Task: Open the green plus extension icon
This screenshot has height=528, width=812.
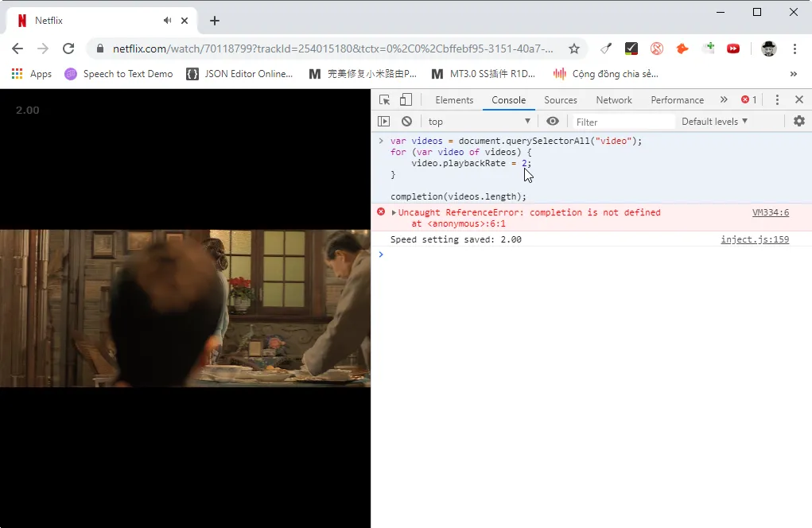Action: pos(708,49)
